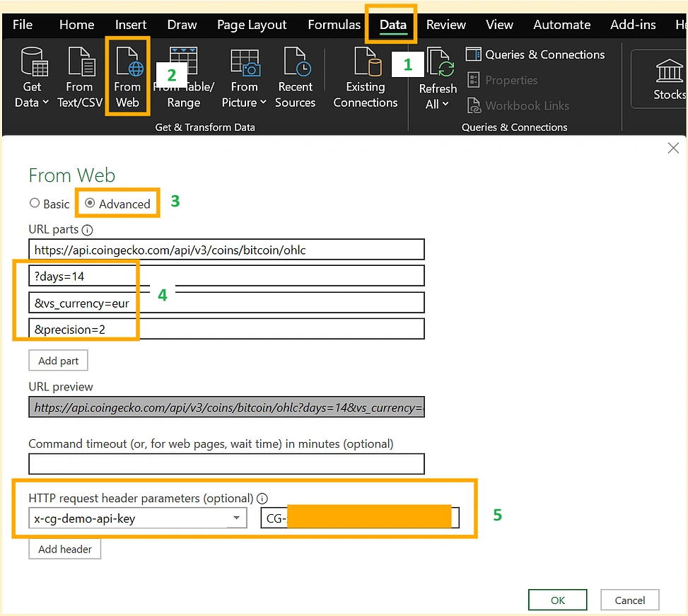Open the Formulas ribbon tab
The height and width of the screenshot is (616, 688).
(334, 25)
